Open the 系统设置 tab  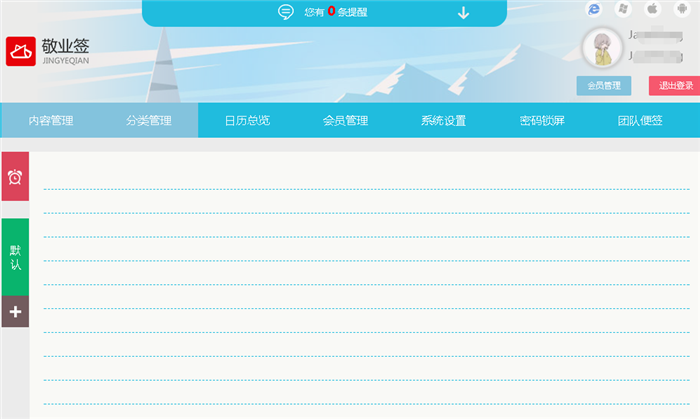(443, 121)
